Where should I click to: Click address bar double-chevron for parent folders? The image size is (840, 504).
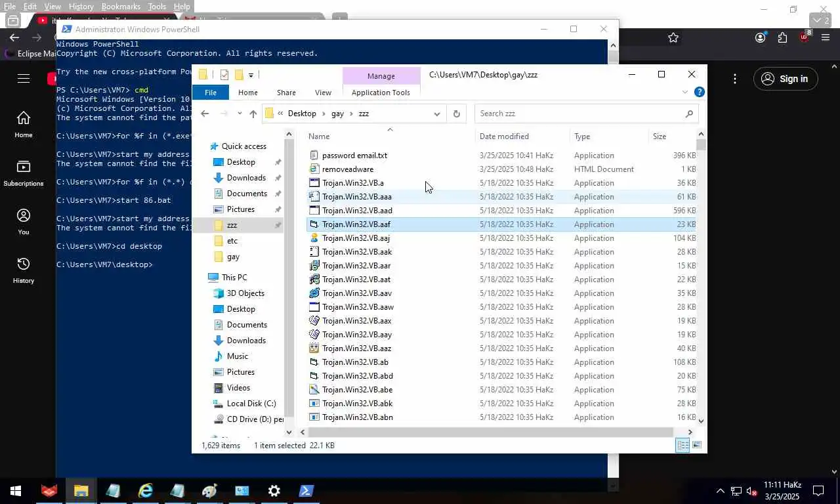[281, 114]
